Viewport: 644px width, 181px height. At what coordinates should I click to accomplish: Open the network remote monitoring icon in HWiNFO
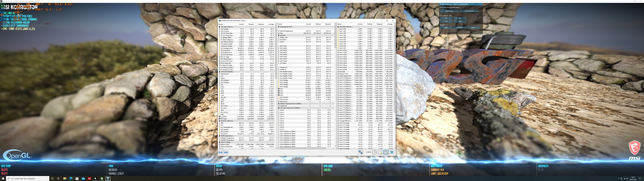coord(360,152)
